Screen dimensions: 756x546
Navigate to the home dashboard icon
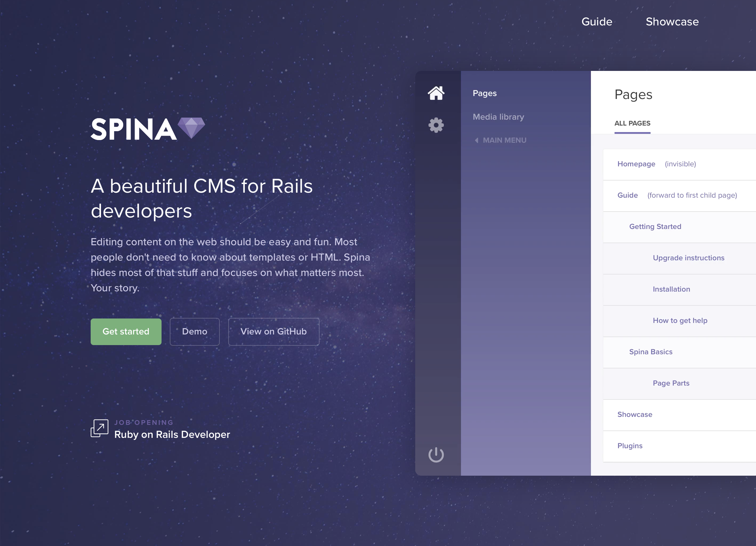[x=436, y=93]
